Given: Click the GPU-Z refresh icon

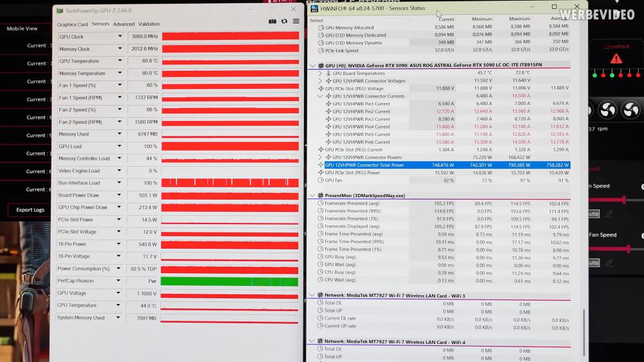Looking at the screenshot, I should coord(284,21).
